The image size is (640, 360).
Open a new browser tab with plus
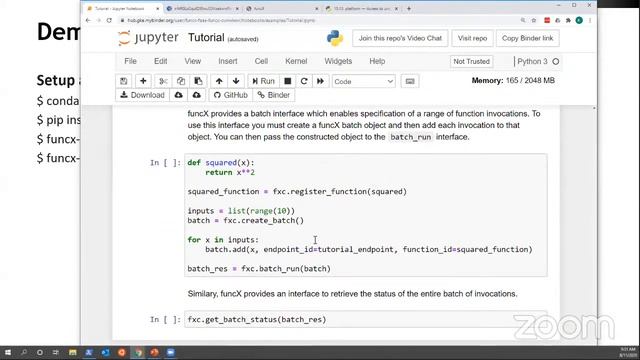[409, 8]
